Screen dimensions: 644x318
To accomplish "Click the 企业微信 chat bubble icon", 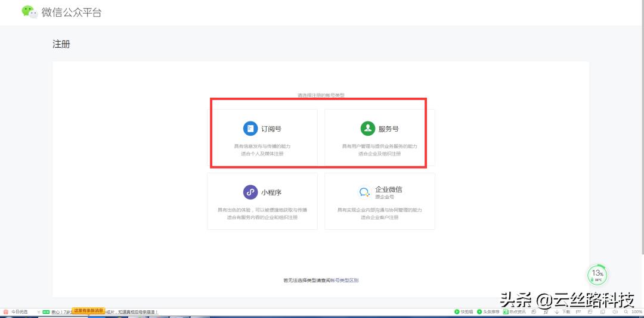I will [364, 192].
